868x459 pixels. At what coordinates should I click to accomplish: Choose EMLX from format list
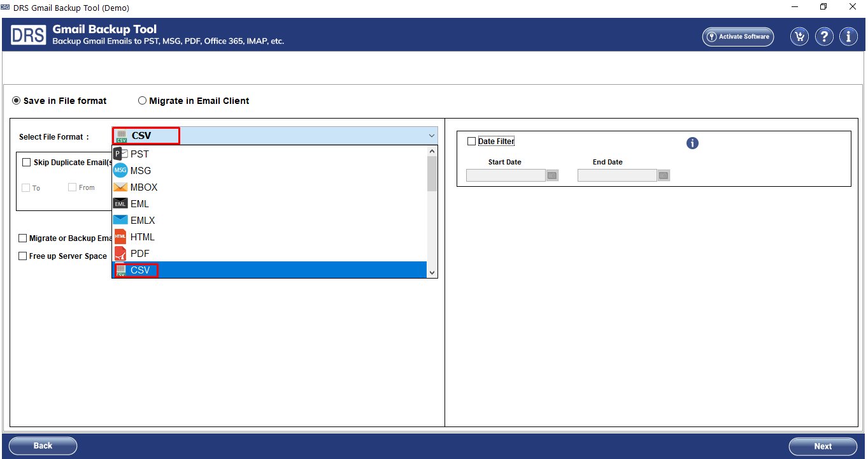[269, 220]
